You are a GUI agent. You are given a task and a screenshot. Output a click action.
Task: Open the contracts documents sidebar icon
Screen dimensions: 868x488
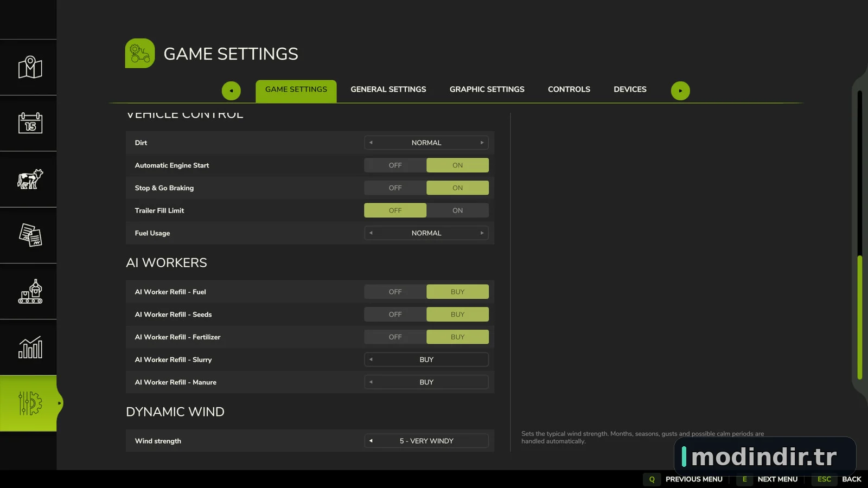pyautogui.click(x=30, y=235)
